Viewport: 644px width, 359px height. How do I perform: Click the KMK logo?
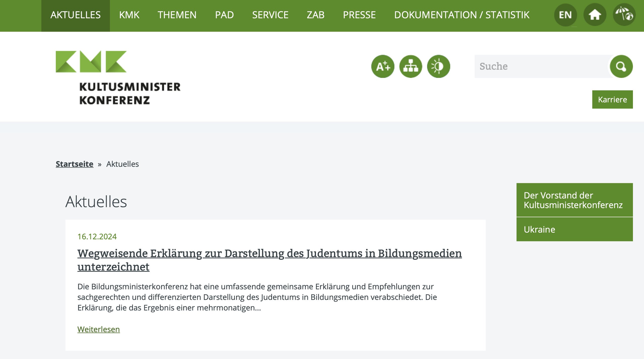pos(118,78)
